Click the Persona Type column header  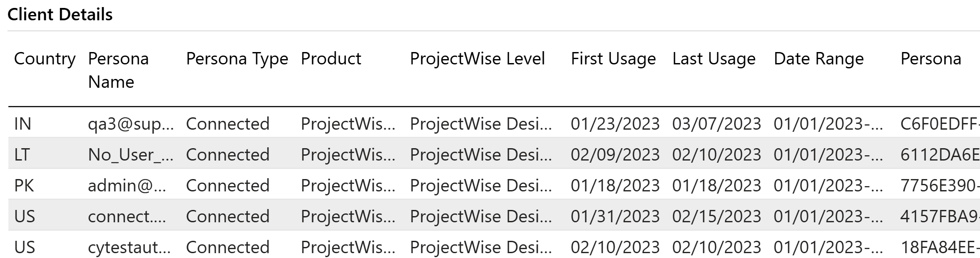pos(237,59)
